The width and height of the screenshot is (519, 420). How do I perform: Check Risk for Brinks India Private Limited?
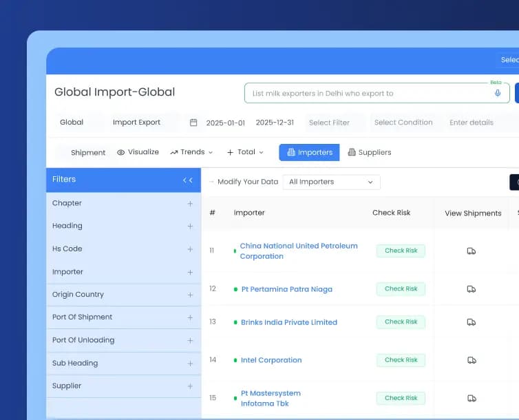click(401, 322)
